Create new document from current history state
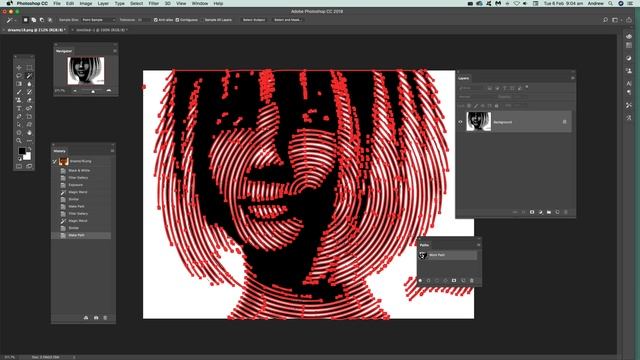The width and height of the screenshot is (640, 360). pyautogui.click(x=86, y=318)
